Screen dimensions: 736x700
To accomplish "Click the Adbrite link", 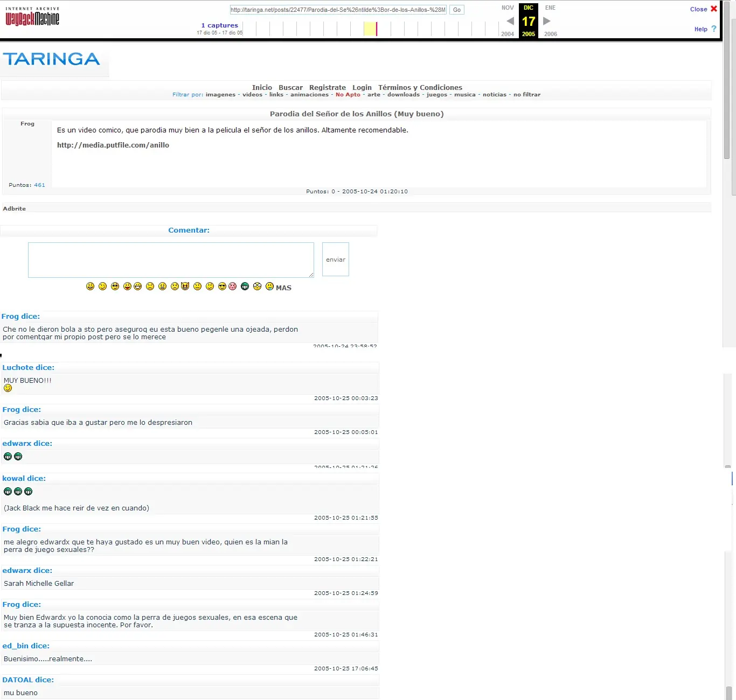I will click(15, 208).
